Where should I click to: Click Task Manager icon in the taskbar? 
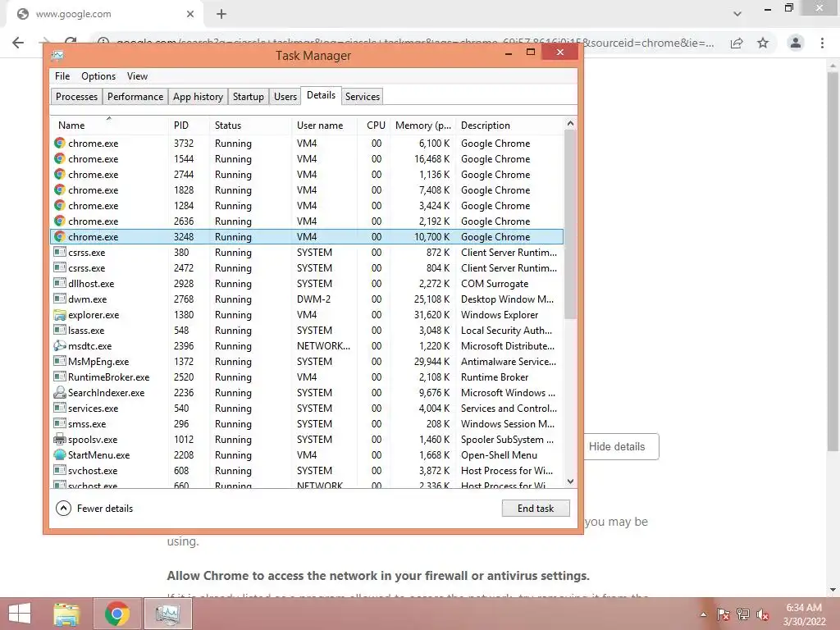(x=167, y=614)
